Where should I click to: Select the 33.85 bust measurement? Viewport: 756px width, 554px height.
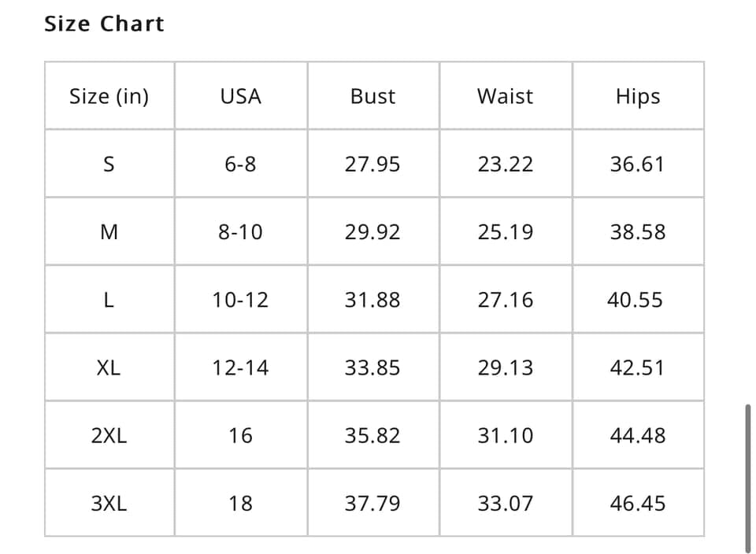(x=372, y=367)
